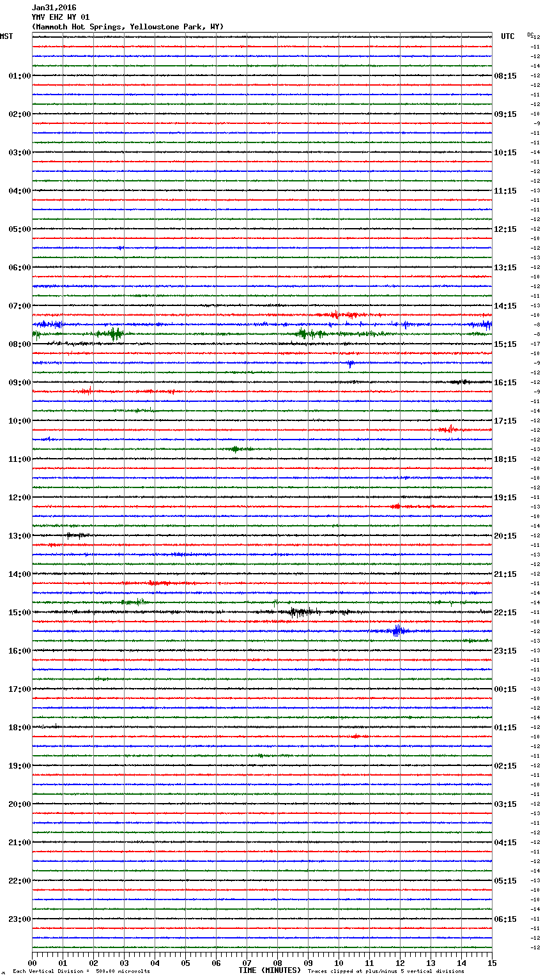Click the 16:15 UTC time label
543x980 pixels.
tap(505, 383)
